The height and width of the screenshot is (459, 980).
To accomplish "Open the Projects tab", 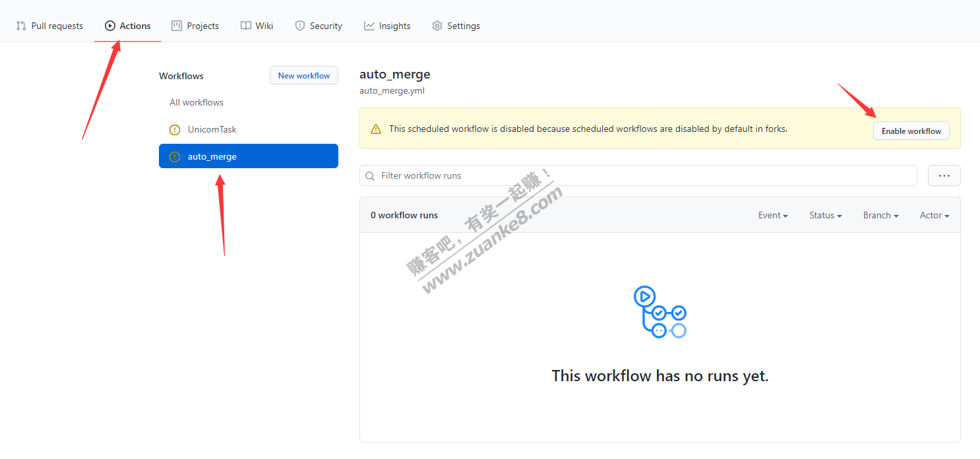I will pyautogui.click(x=195, y=26).
